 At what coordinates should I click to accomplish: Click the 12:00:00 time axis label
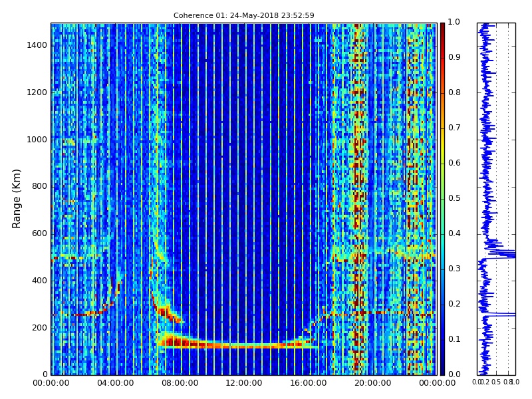pyautogui.click(x=244, y=383)
